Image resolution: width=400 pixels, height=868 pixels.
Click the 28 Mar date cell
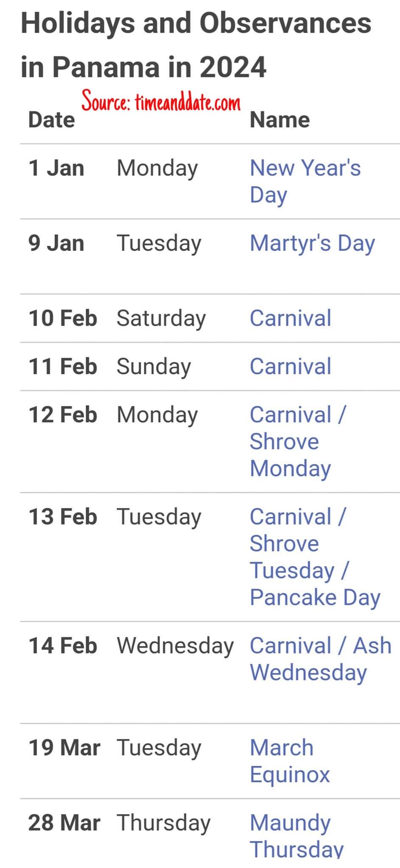pyautogui.click(x=64, y=823)
